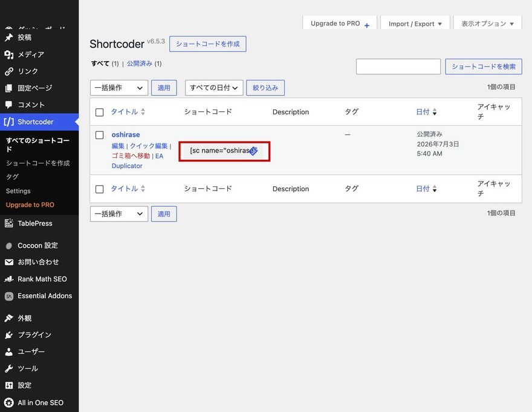The image size is (532, 412).
Task: Click the sort arrows beside top タイトル header
Action: [143, 112]
